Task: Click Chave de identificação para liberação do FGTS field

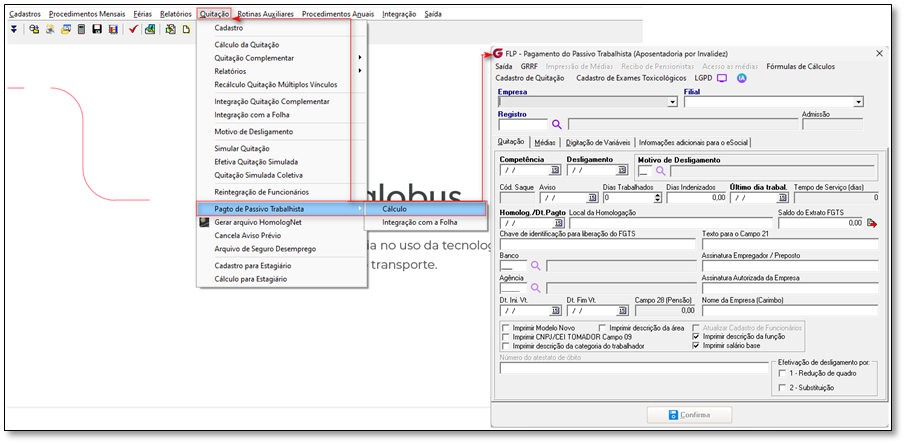Action: coord(598,244)
